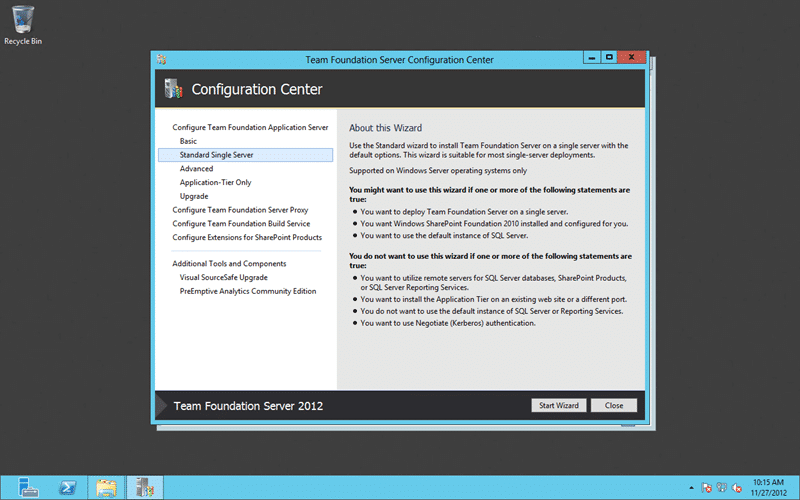800x500 pixels.
Task: Open Action Center flag tray icon
Action: pyautogui.click(x=706, y=488)
